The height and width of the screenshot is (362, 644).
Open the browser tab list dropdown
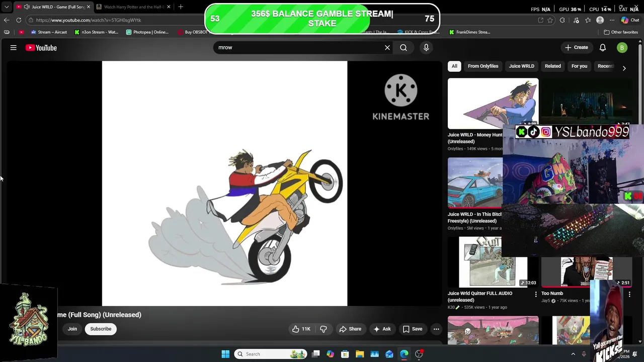tap(7, 7)
